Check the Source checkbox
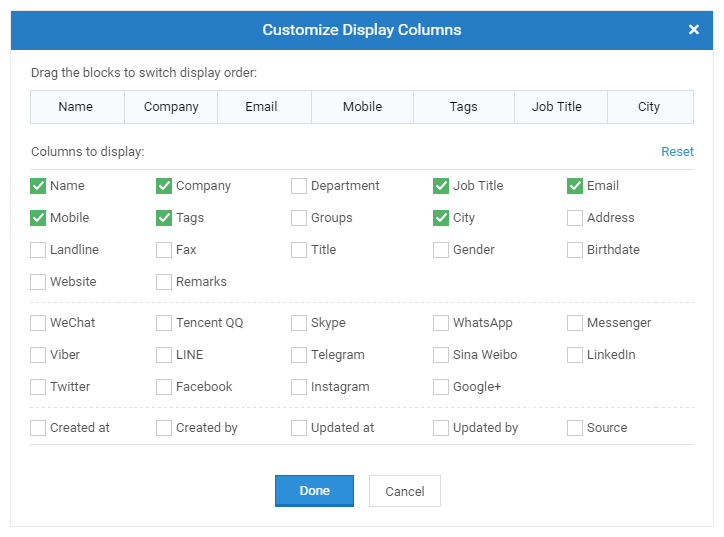 575,428
